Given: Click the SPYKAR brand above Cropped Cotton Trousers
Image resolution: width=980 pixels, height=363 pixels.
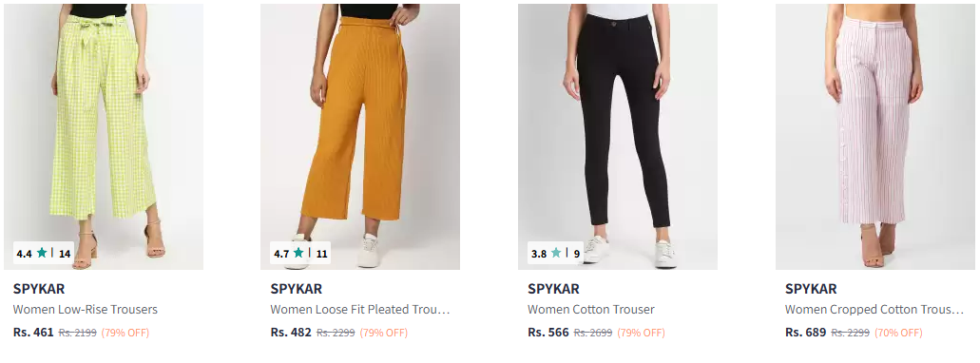Looking at the screenshot, I should point(811,289).
